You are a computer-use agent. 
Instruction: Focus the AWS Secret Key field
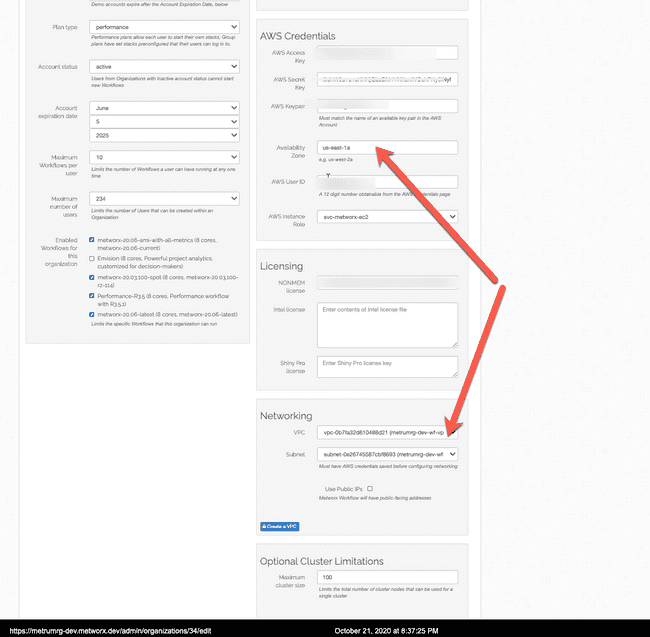pos(387,79)
